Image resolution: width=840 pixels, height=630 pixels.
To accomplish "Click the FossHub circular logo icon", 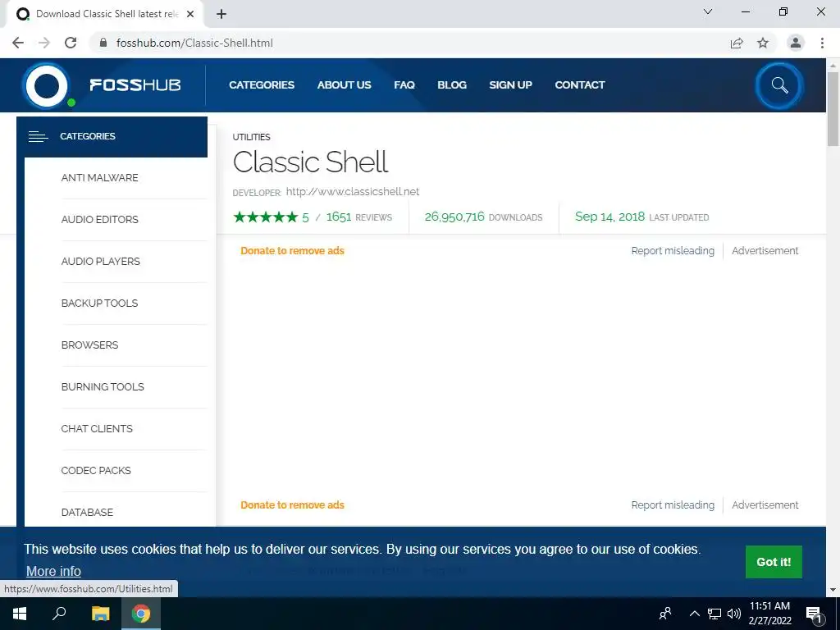I will pos(47,85).
